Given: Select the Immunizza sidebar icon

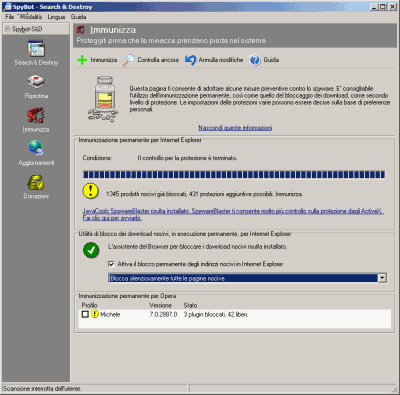Looking at the screenshot, I should (x=36, y=115).
